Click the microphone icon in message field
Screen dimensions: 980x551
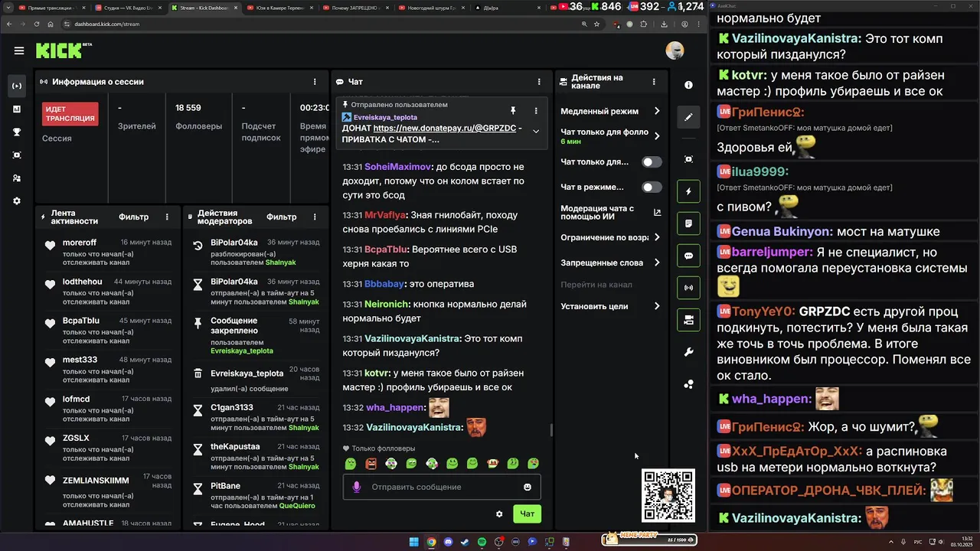tap(356, 487)
